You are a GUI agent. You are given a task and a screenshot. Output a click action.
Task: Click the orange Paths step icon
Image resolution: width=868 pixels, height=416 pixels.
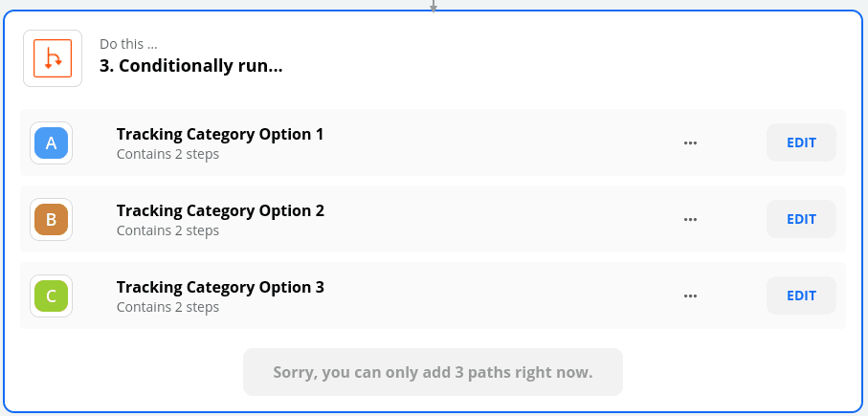pyautogui.click(x=53, y=58)
